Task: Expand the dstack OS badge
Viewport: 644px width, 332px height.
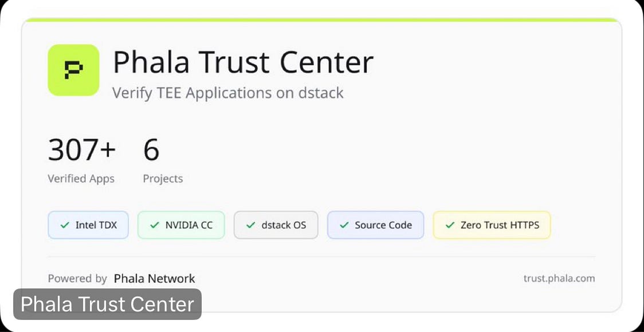Action: [276, 225]
